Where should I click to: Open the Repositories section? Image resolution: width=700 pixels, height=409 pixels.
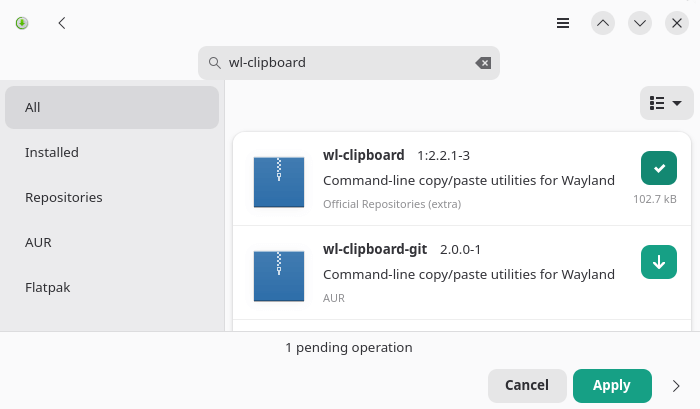click(x=112, y=198)
